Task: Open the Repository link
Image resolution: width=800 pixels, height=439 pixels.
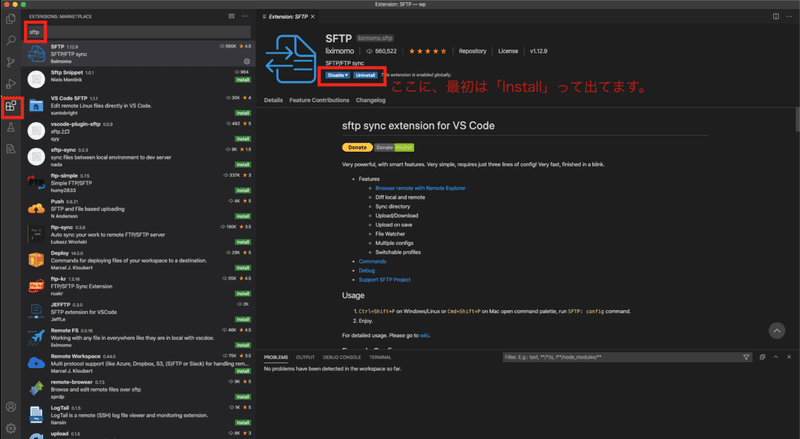Action: coord(472,51)
